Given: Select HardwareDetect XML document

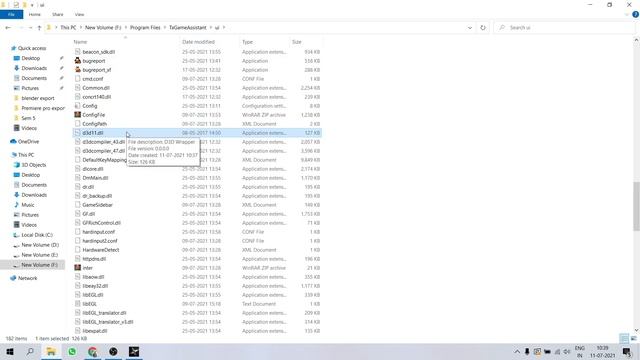Looking at the screenshot, I should [100, 250].
